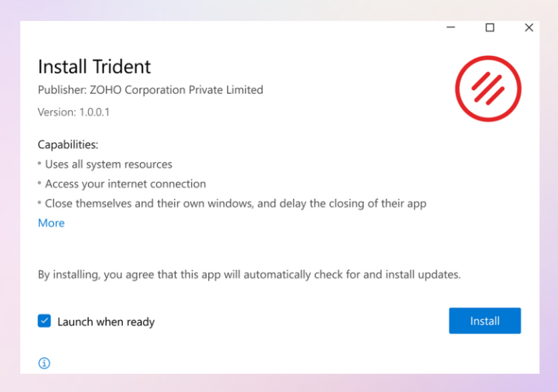Close the Install Trident dialog
Image resolution: width=558 pixels, height=392 pixels.
pyautogui.click(x=529, y=28)
